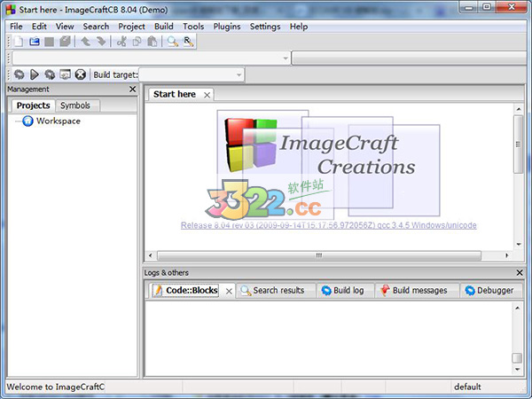Click the 'default' status bar entry

[x=467, y=387]
